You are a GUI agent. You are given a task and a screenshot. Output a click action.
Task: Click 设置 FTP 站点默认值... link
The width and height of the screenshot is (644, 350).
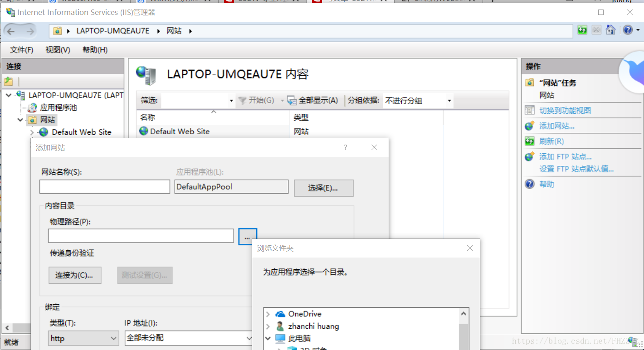click(x=576, y=169)
